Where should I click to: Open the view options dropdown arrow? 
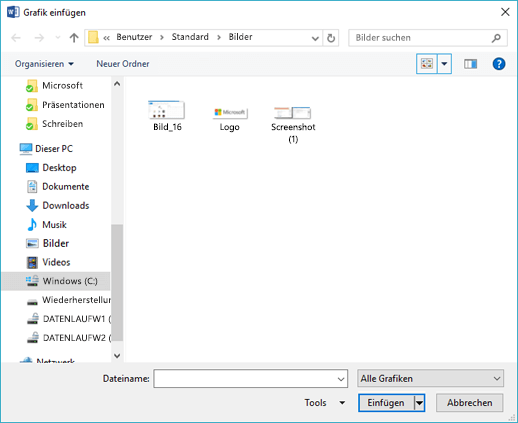444,63
